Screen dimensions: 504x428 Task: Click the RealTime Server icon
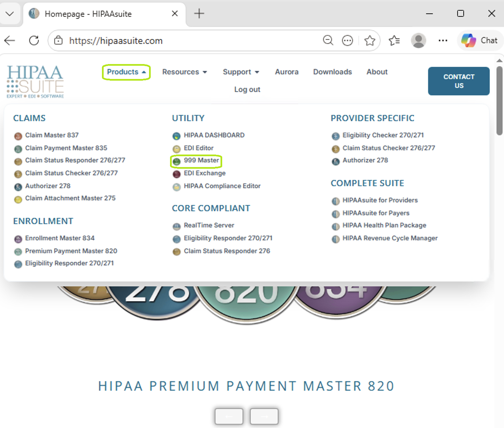click(176, 226)
